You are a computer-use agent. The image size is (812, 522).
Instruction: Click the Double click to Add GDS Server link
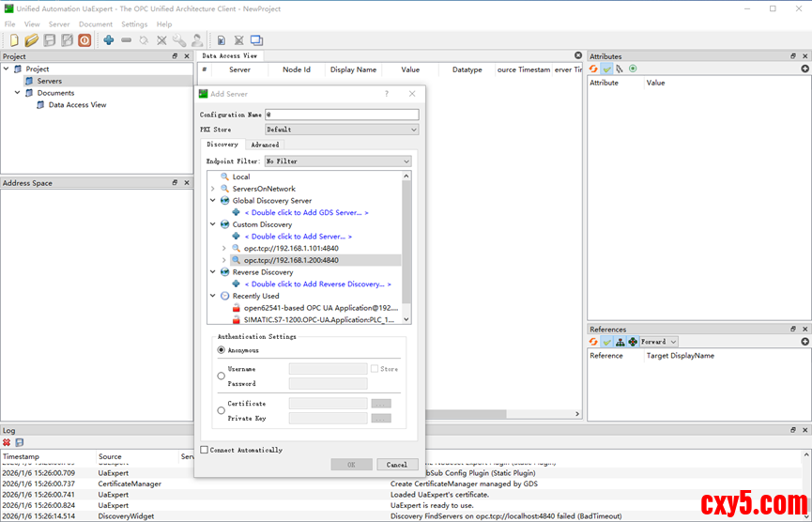(306, 212)
